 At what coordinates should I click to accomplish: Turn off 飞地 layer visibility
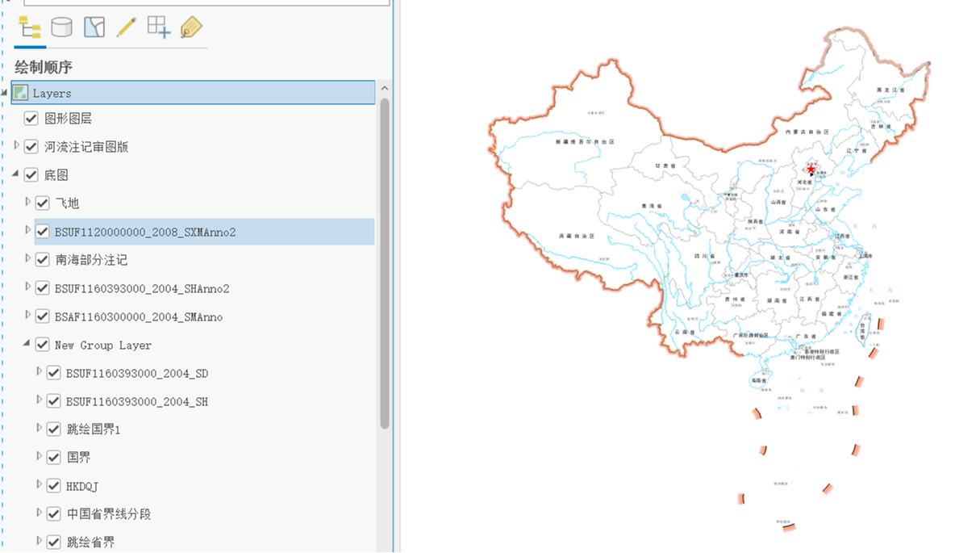point(43,203)
